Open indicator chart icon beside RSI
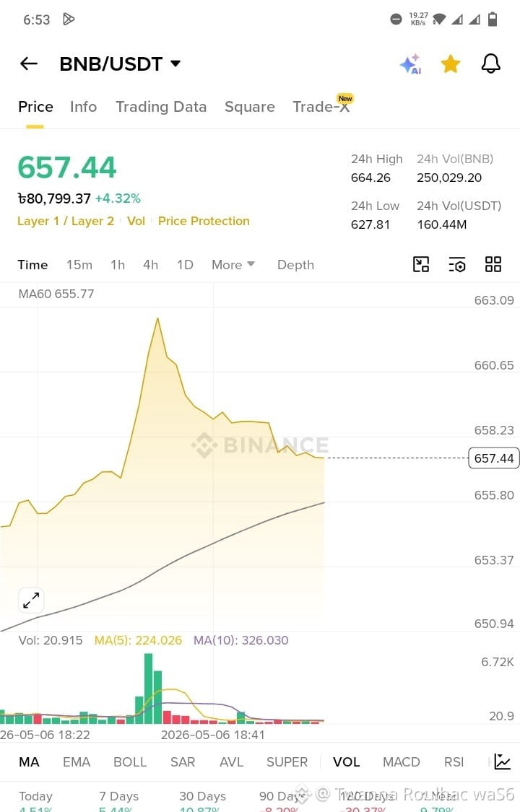The width and height of the screenshot is (520, 812). tap(503, 761)
